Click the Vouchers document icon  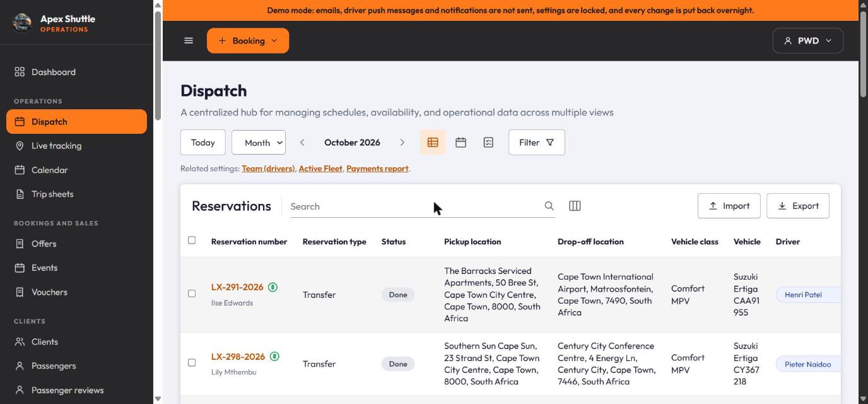[x=20, y=292]
